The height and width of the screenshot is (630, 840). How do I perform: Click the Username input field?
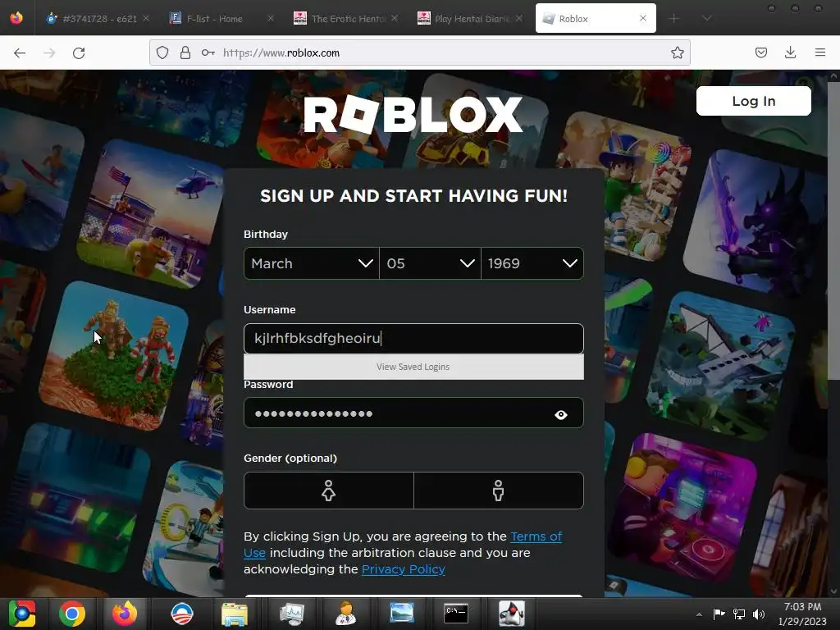click(413, 339)
